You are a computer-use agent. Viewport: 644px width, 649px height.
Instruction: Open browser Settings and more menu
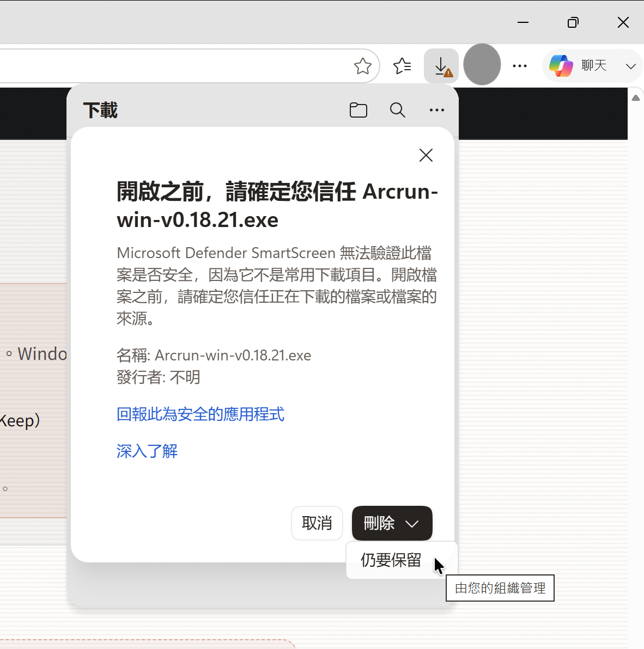click(x=519, y=66)
